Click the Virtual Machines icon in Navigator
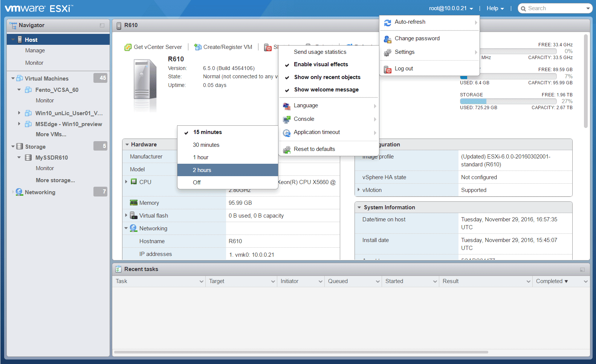596x364 pixels. tap(20, 78)
